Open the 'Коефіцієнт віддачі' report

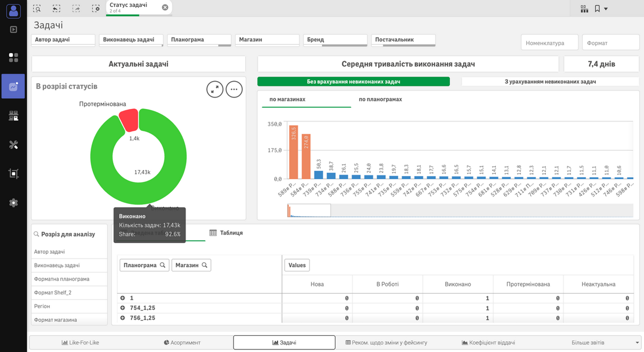pos(488,342)
